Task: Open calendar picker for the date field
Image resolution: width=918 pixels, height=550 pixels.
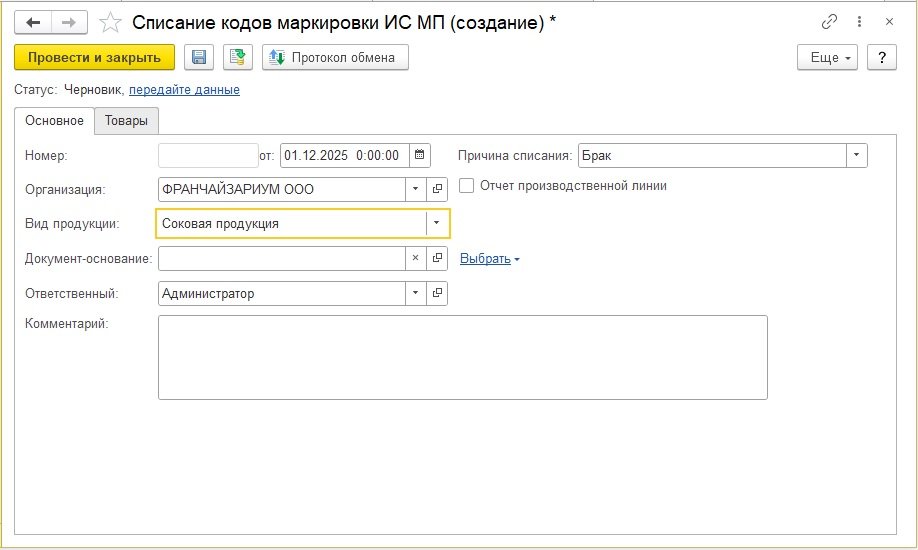Action: click(x=420, y=155)
